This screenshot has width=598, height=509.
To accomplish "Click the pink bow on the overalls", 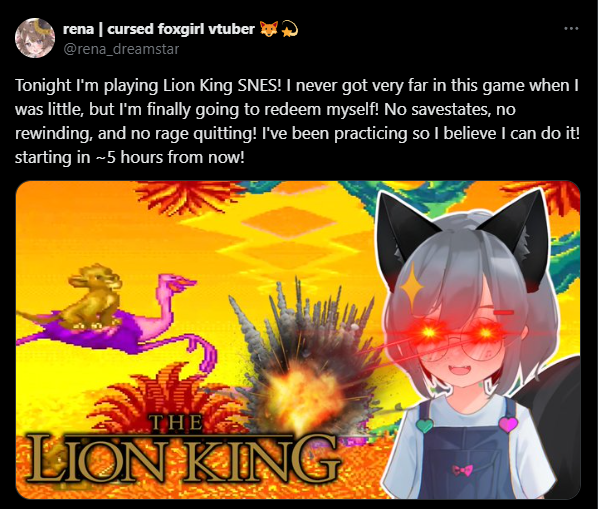I will (462, 470).
